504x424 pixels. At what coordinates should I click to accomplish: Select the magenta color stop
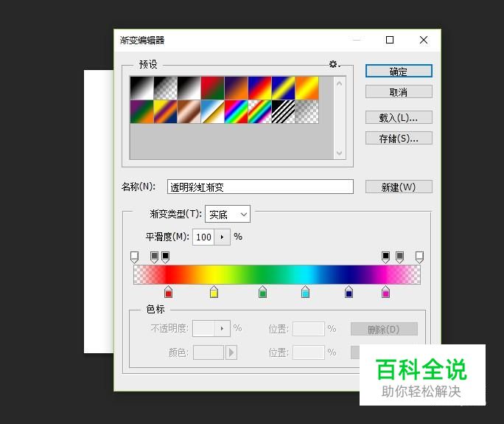(x=385, y=292)
